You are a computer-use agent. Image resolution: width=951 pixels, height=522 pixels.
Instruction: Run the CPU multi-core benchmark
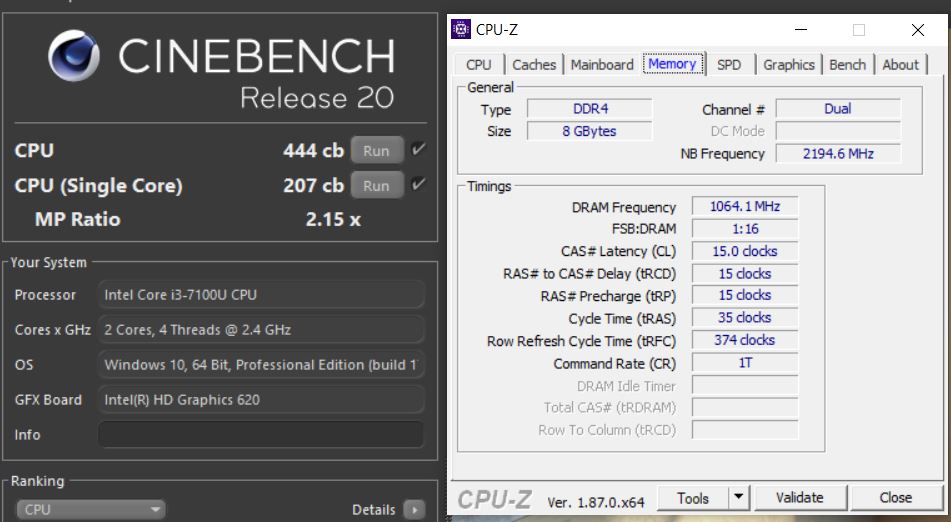point(377,150)
